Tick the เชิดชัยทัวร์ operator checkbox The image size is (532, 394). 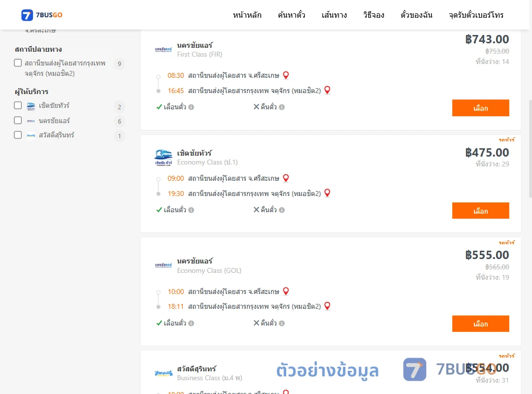click(18, 105)
